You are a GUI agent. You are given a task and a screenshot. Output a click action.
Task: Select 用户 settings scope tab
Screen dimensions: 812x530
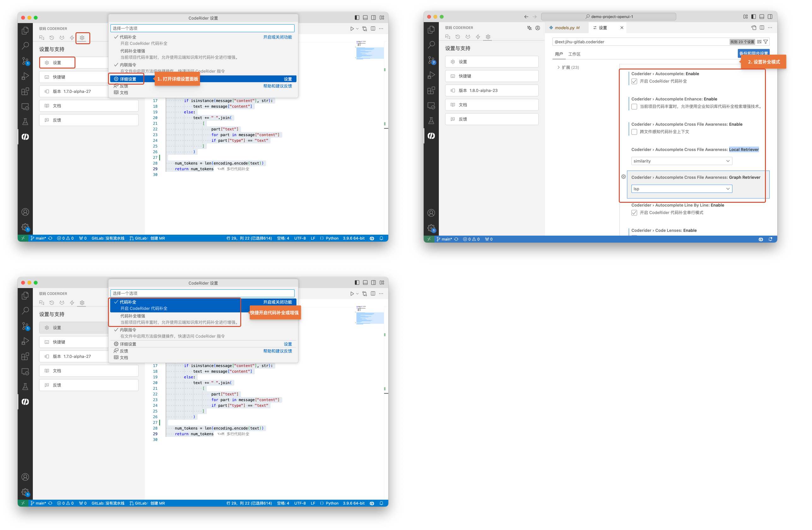click(x=559, y=54)
